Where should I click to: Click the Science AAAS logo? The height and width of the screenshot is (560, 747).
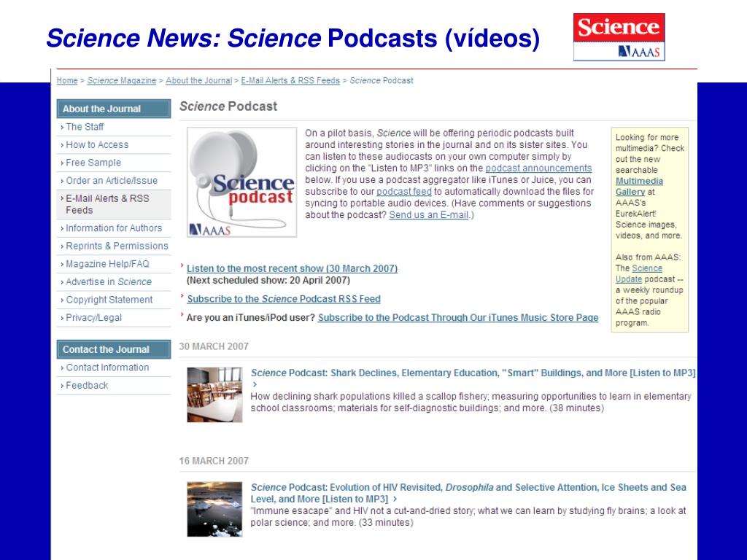coord(619,37)
